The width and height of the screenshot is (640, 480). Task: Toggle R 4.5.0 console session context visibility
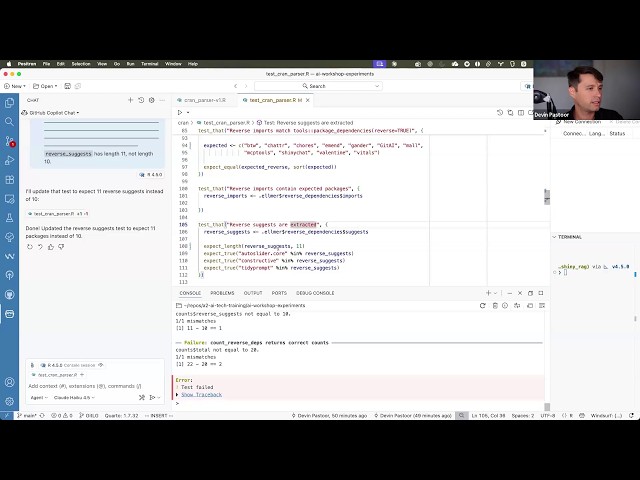pyautogui.click(x=101, y=365)
